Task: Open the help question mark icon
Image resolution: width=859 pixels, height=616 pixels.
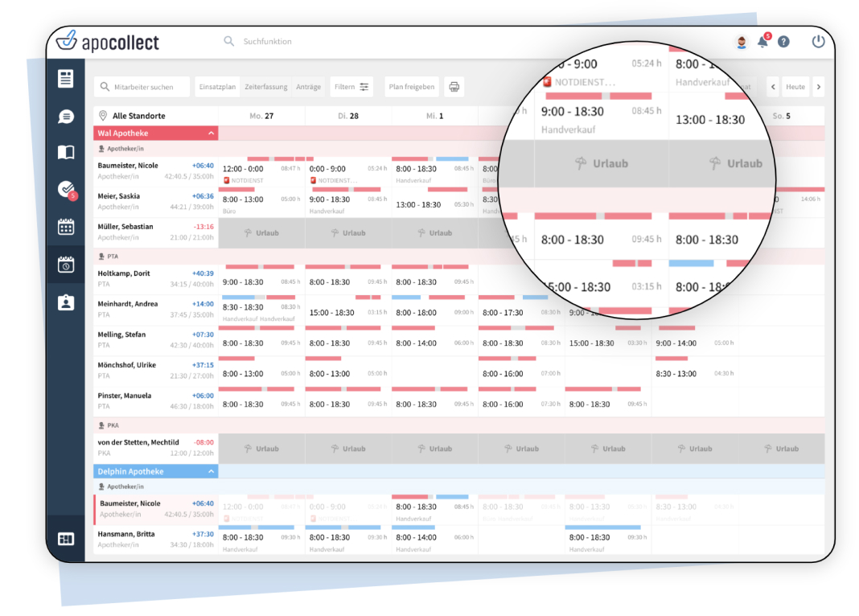Action: (x=783, y=42)
